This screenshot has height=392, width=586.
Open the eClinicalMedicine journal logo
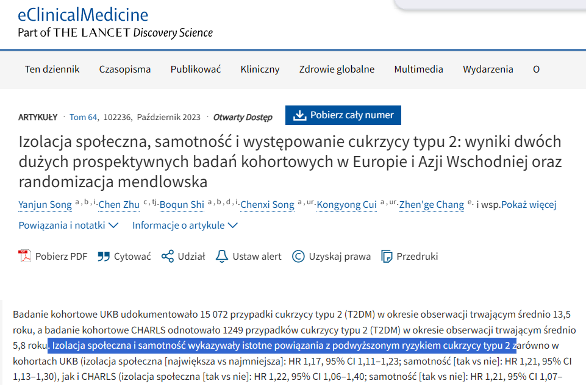point(83,15)
